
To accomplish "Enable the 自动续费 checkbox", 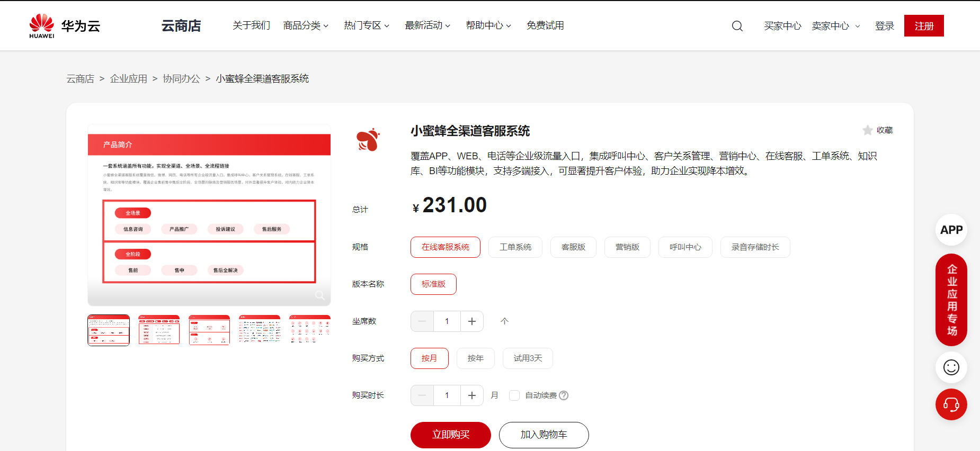I will point(514,395).
